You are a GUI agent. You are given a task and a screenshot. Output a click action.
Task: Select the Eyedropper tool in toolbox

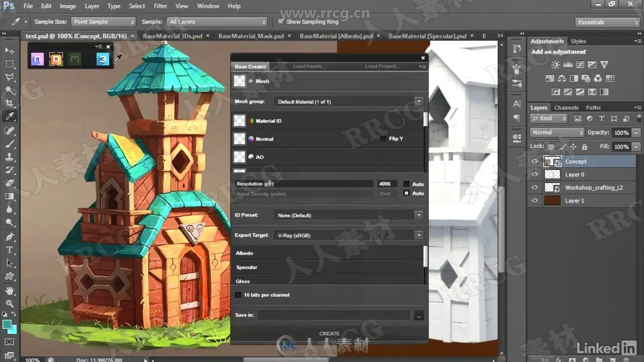[9, 117]
